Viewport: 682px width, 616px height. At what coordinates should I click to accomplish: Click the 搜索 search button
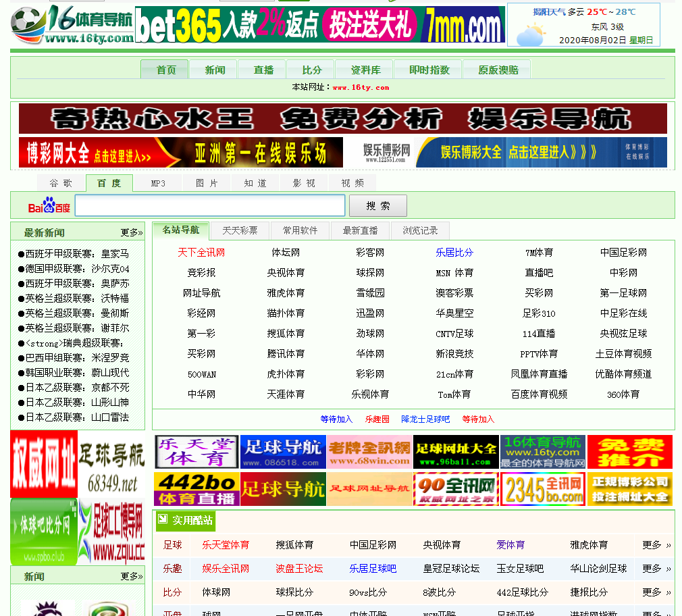pos(378,205)
